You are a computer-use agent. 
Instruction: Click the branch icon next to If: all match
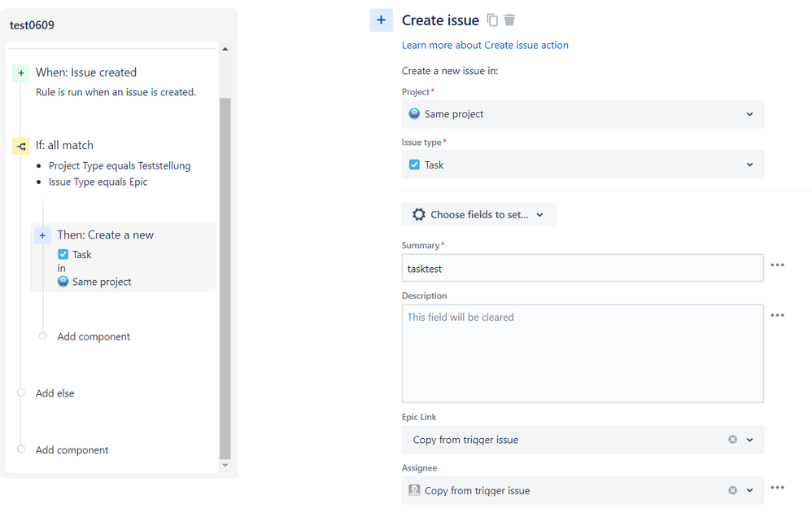pyautogui.click(x=21, y=146)
